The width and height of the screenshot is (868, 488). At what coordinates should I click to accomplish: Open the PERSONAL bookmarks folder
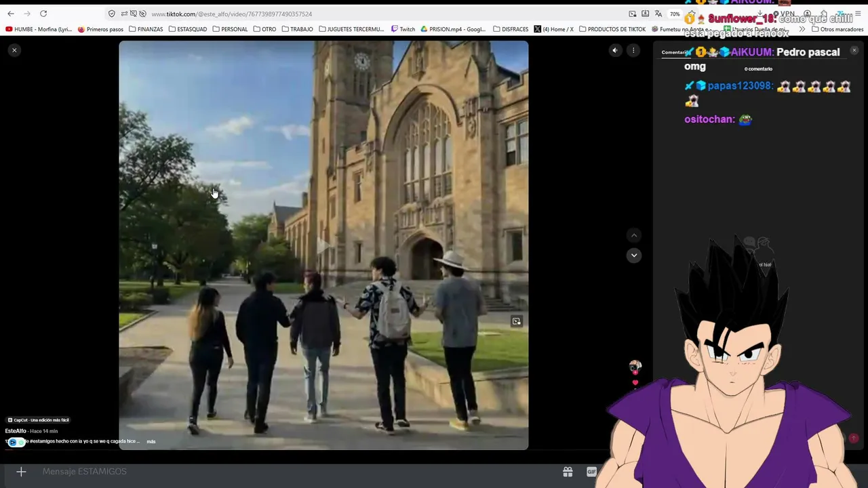(230, 29)
